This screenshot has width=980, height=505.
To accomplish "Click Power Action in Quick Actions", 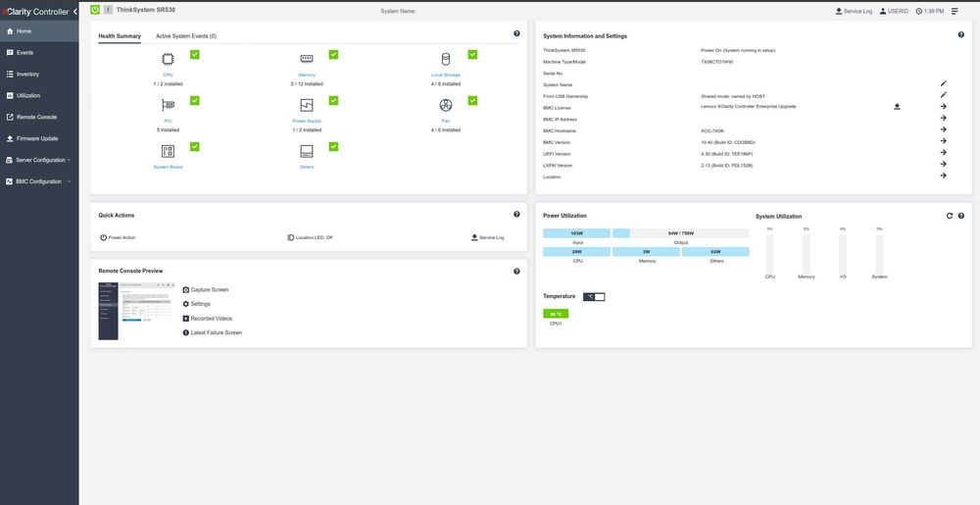I will (x=118, y=237).
